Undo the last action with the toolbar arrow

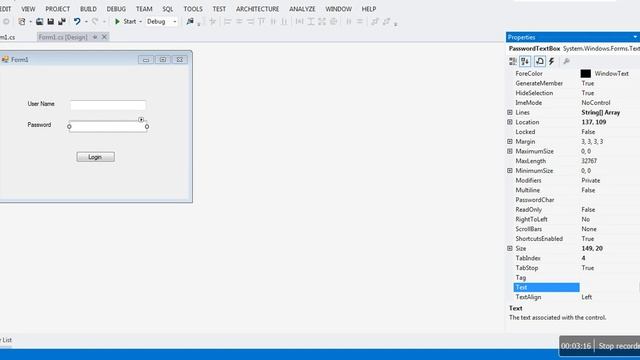click(x=77, y=22)
